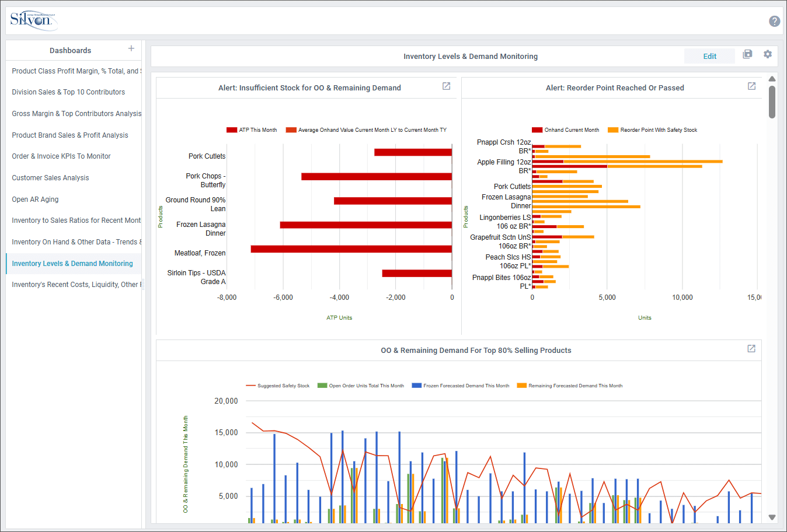Click the Inventory Levels & Demand Monitoring title
This screenshot has width=787, height=532.
(471, 57)
